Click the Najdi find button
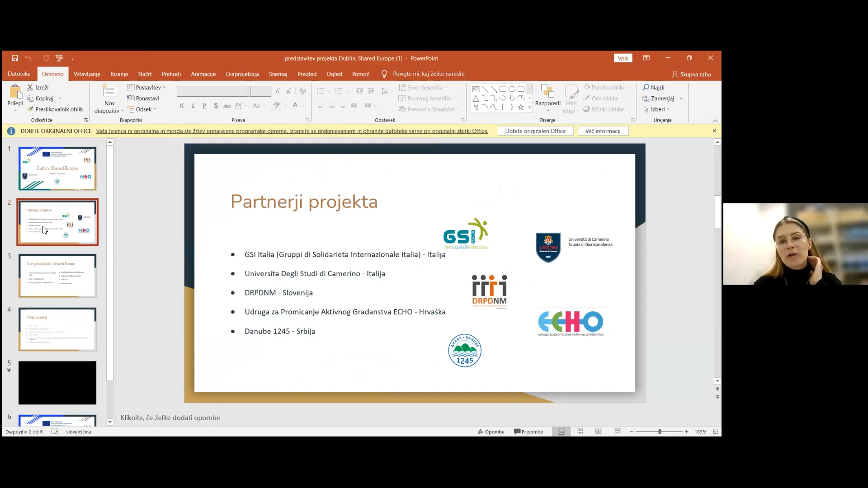 (654, 87)
